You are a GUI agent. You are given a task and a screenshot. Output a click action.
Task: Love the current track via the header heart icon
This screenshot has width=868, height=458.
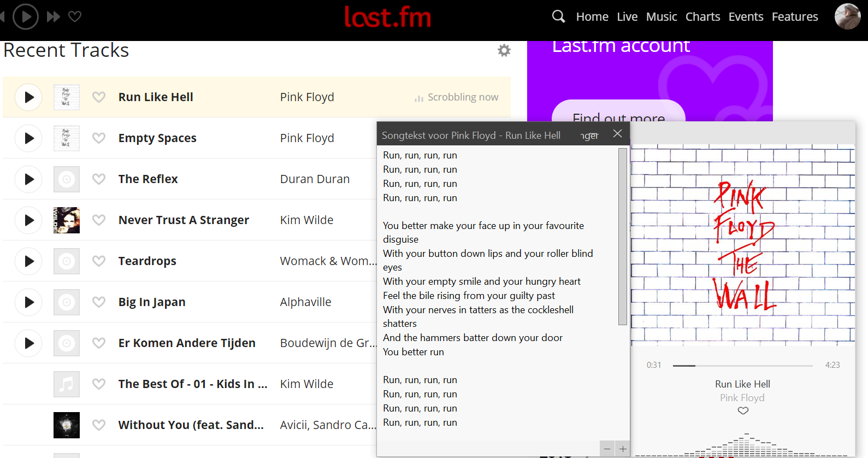(75, 17)
